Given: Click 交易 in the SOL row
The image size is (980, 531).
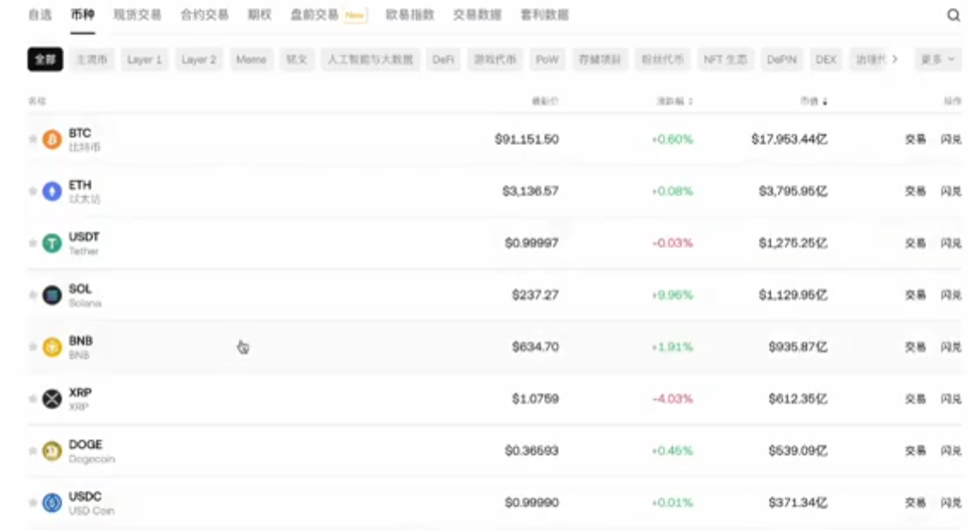Looking at the screenshot, I should pos(916,294).
